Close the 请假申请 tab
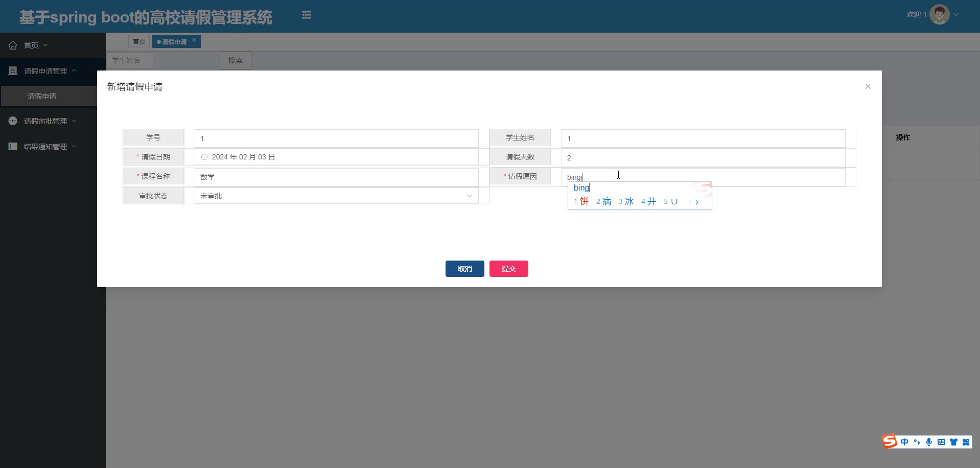980x468 pixels. 194,40
